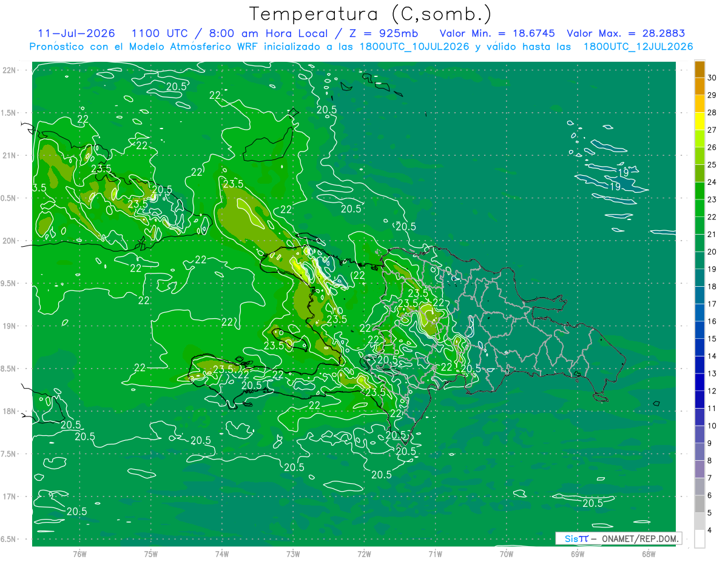The height and width of the screenshot is (562, 728).
Task: Click the SisTT - ONAMET/REP.DOM. credit label
Action: point(618,538)
